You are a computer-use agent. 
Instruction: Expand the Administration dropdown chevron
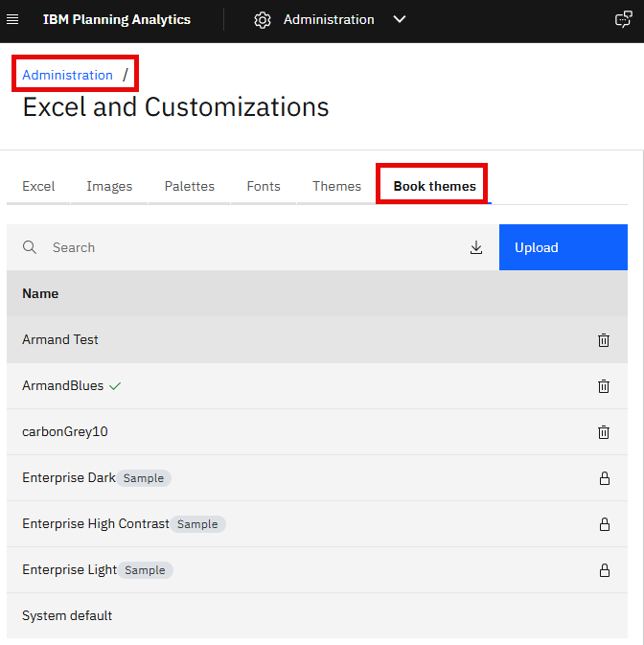(400, 19)
